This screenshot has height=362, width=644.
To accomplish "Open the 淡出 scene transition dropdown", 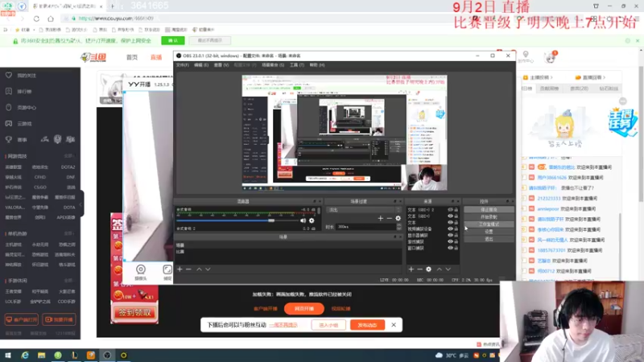I will 364,210.
